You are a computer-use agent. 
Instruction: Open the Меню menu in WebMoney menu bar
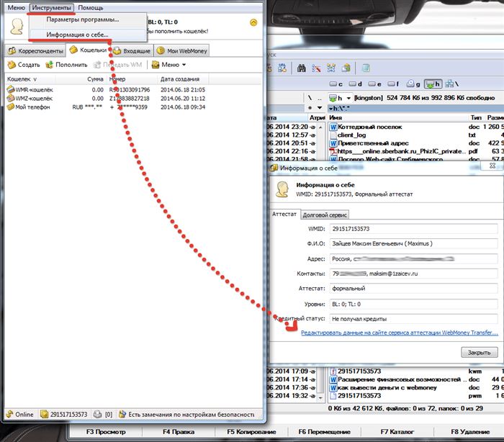[x=16, y=7]
